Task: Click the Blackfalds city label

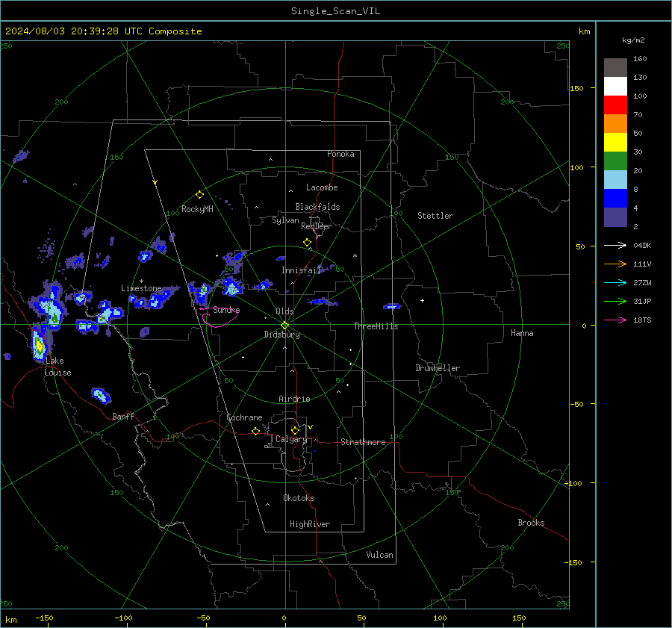Action: pos(317,207)
